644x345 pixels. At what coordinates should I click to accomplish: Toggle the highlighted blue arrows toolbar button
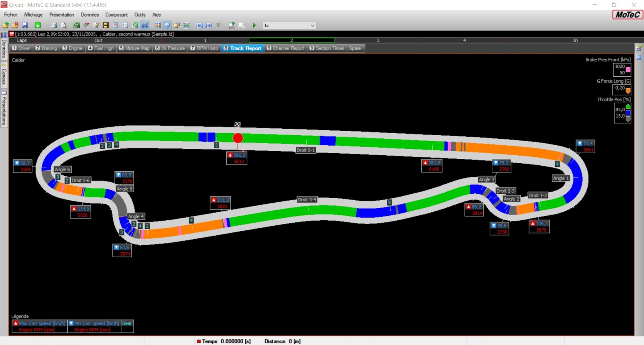tap(145, 25)
